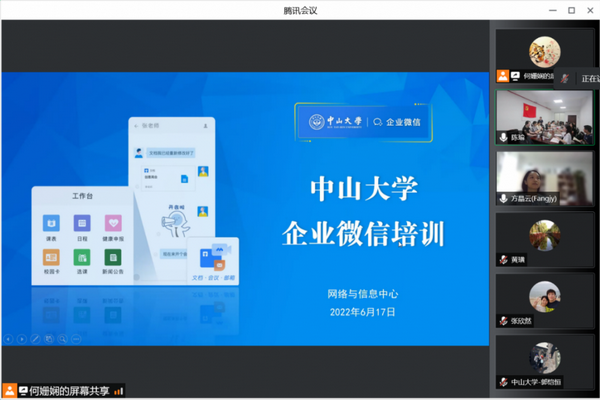Click the 企业微信 logo on the slide

[396, 122]
